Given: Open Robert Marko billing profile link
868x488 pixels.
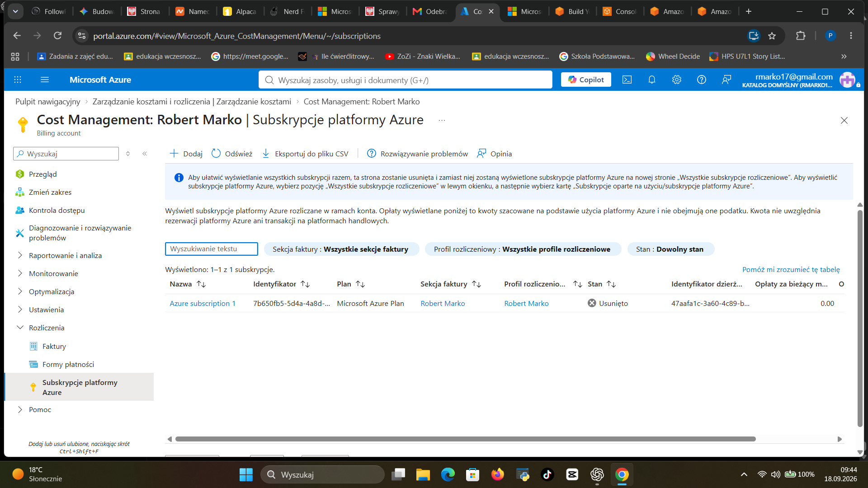Looking at the screenshot, I should [526, 303].
